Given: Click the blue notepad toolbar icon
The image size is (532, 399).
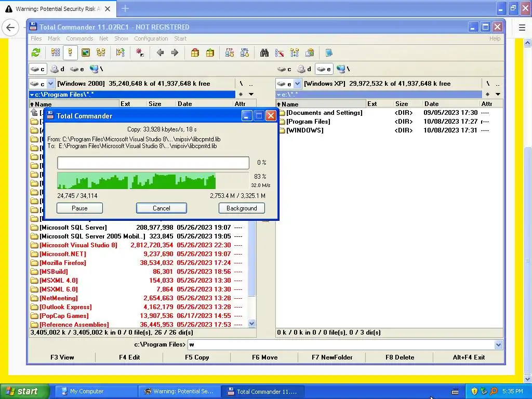Looking at the screenshot, I should [x=329, y=52].
